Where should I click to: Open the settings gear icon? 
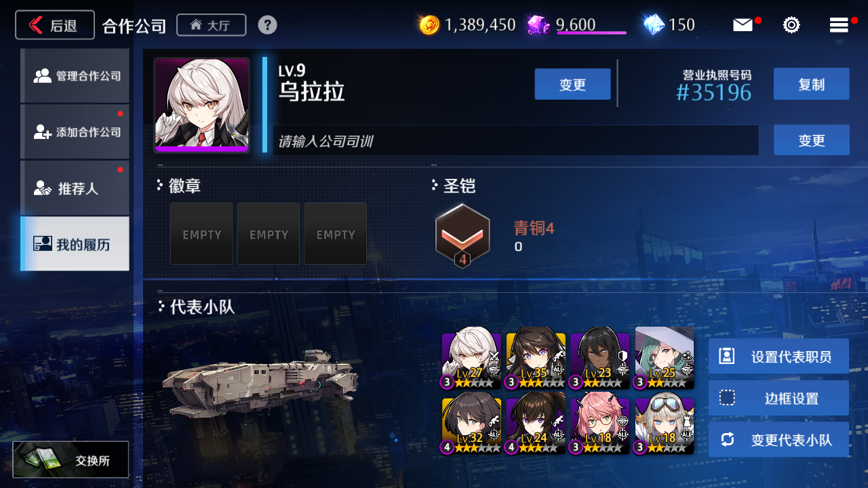pos(791,25)
